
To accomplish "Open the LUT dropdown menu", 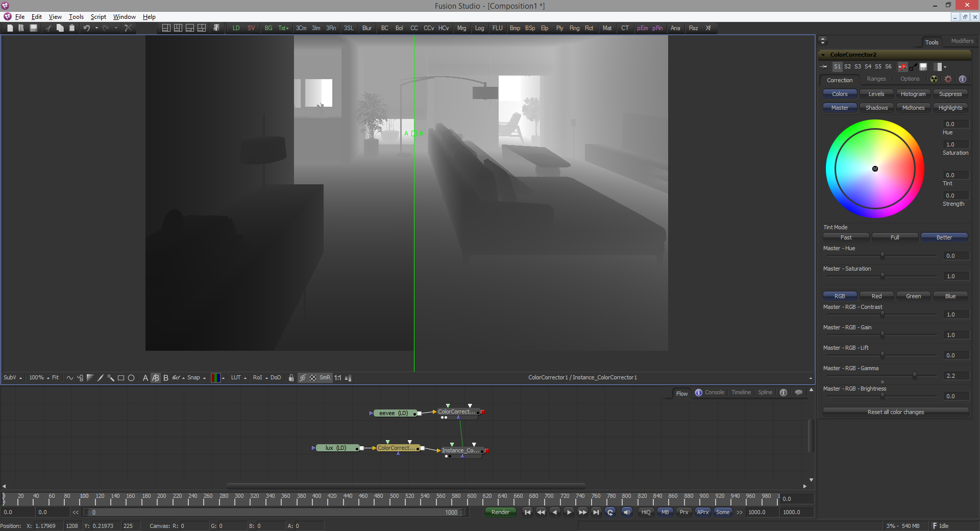I will 238,378.
